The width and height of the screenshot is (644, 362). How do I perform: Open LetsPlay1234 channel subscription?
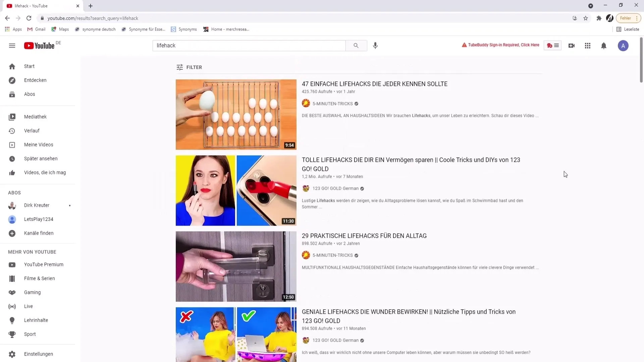click(38, 219)
